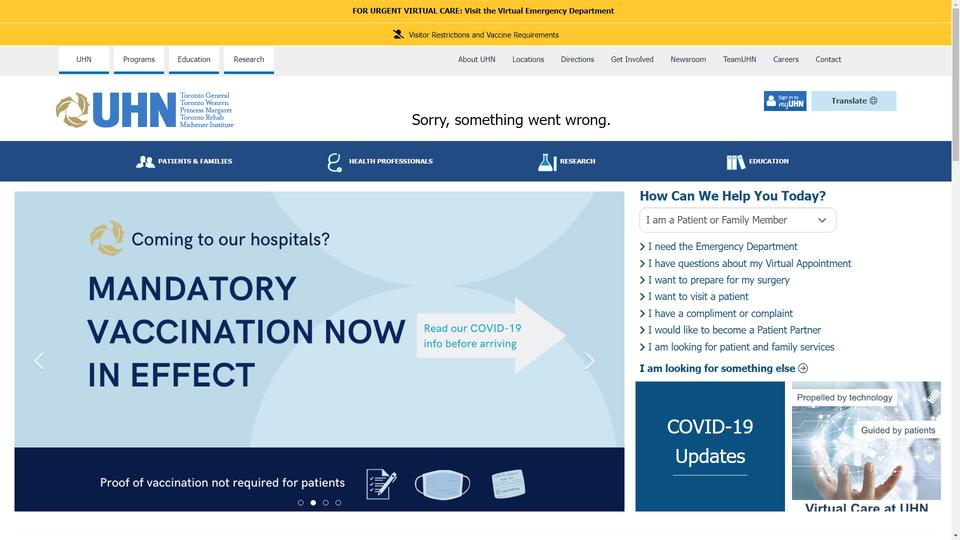Open the About UHN link
Image resolution: width=960 pixels, height=540 pixels.
pos(476,59)
